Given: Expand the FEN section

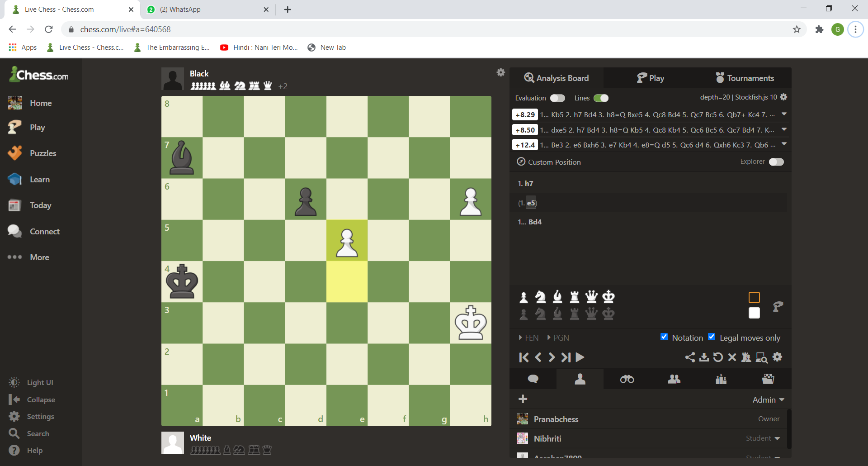Looking at the screenshot, I should (x=528, y=338).
